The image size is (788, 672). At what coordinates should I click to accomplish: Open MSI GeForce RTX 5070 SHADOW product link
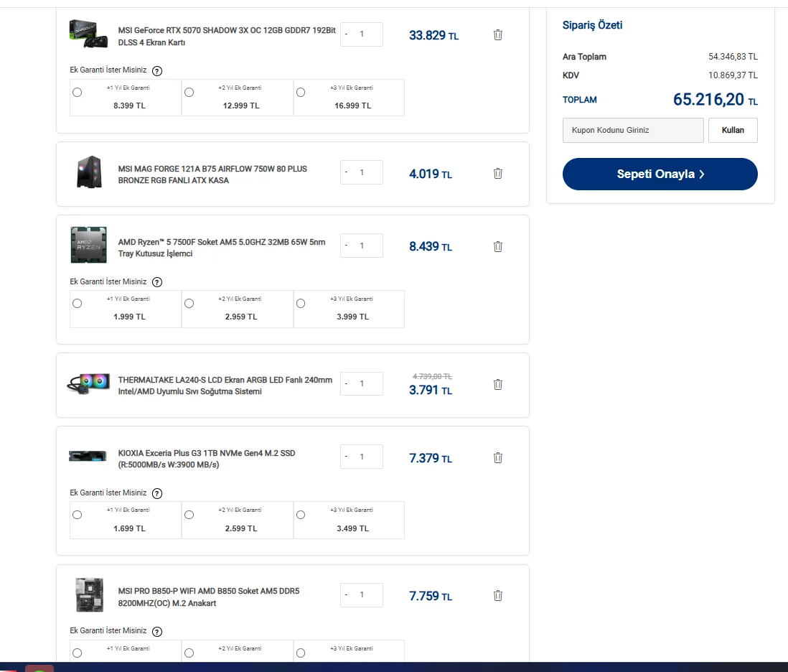click(227, 36)
